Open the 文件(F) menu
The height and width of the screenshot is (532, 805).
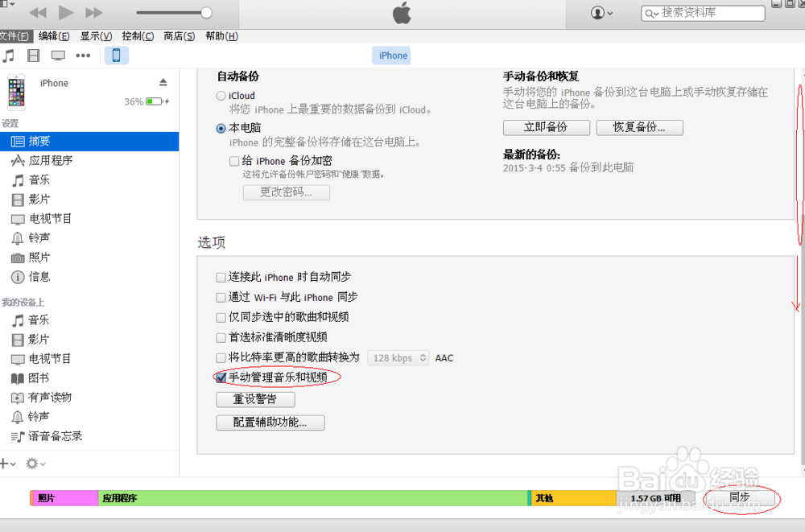coord(14,36)
